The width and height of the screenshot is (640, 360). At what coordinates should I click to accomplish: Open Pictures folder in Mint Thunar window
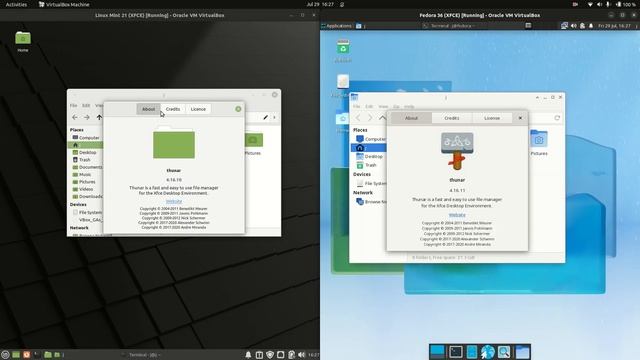253,144
